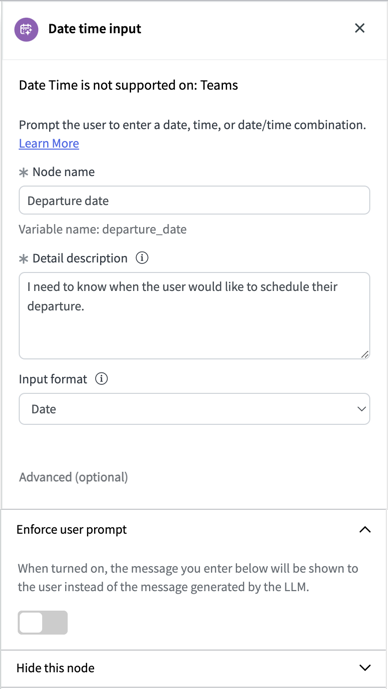Open the Learn More link
The width and height of the screenshot is (389, 689).
point(49,144)
